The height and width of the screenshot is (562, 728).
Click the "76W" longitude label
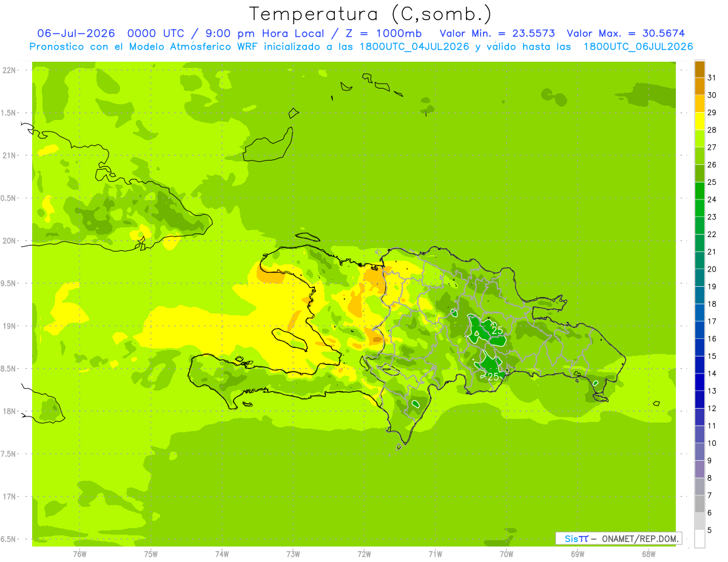(79, 554)
